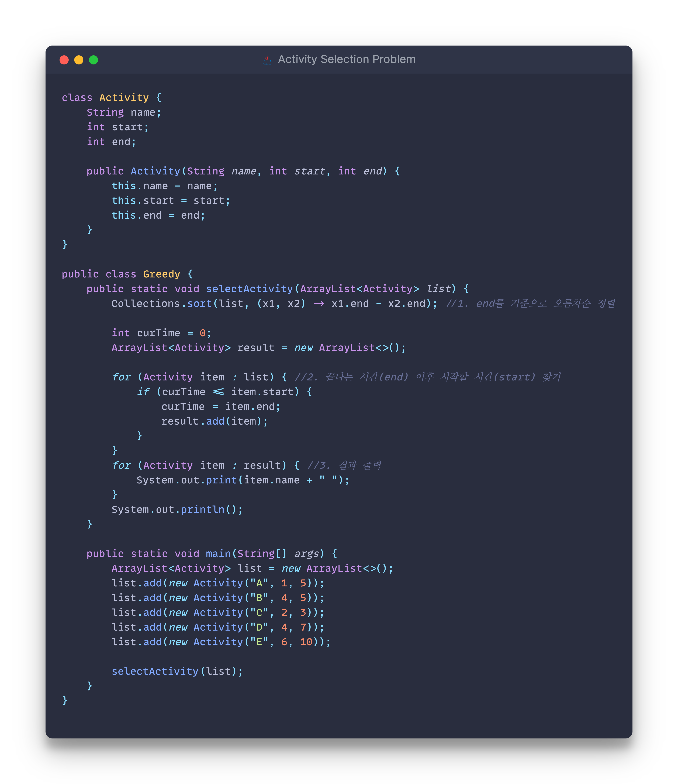Viewport: 678px width, 784px height.
Task: Click the comment numbered //1
Action: point(530,304)
